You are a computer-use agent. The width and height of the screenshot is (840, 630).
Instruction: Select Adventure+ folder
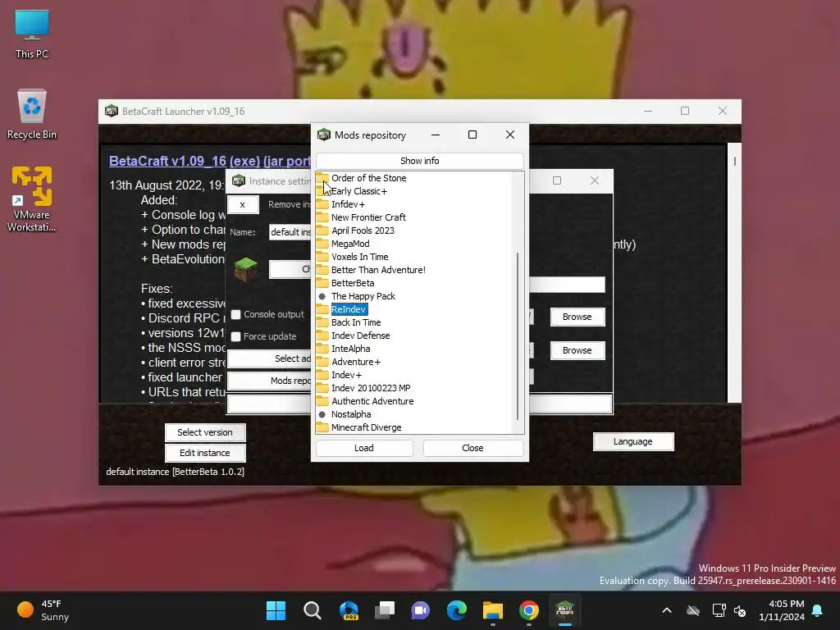point(356,362)
